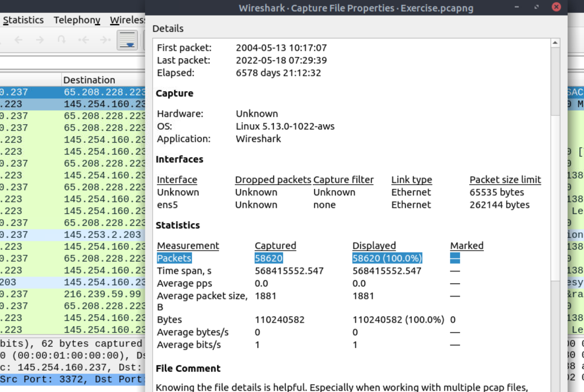Click the 'Capture filter' column header
The image size is (584, 392).
coord(343,180)
